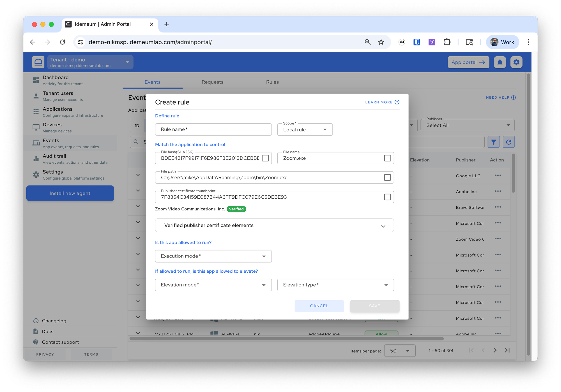Click the Rule name input field
Viewport: 561px width, 392px height.
[x=213, y=129]
